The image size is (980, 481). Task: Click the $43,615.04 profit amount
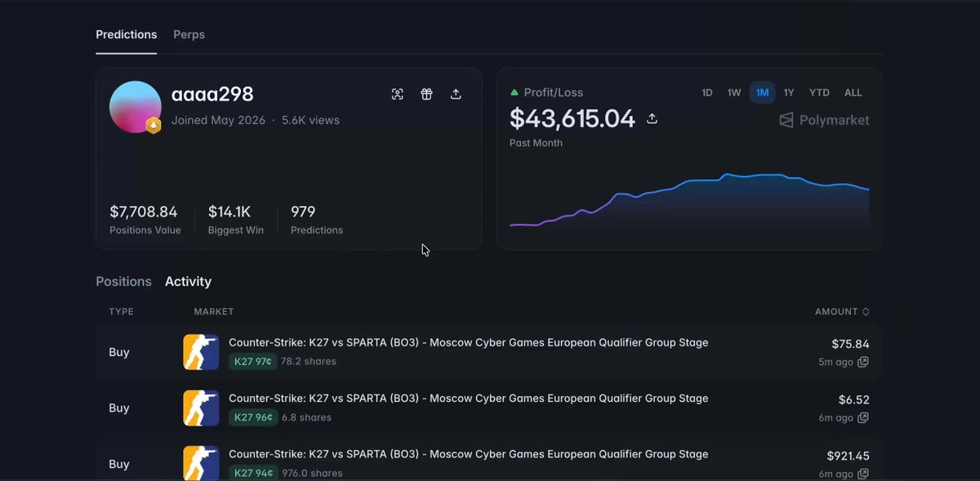[572, 119]
